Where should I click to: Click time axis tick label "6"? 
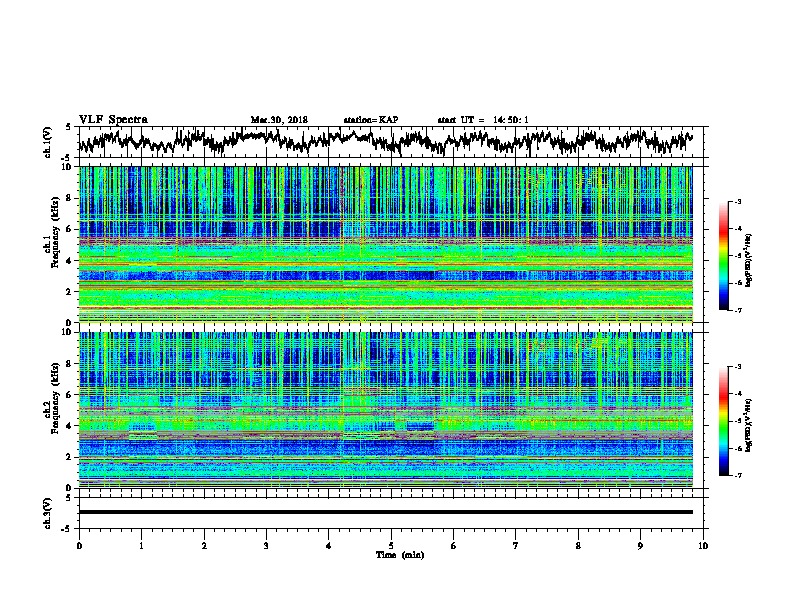454,546
